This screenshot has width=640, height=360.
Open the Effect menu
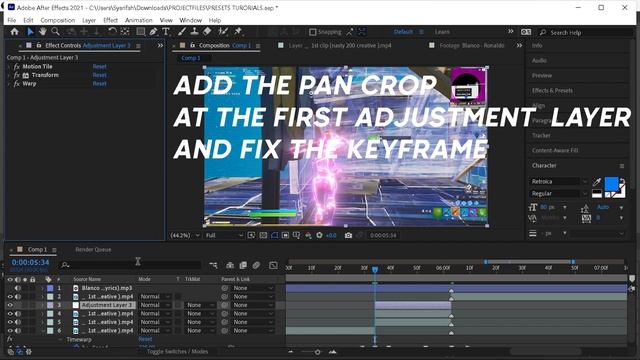click(110, 20)
